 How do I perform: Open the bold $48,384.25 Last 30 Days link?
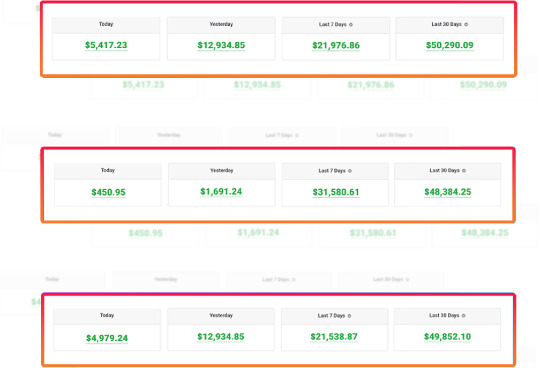click(x=448, y=192)
